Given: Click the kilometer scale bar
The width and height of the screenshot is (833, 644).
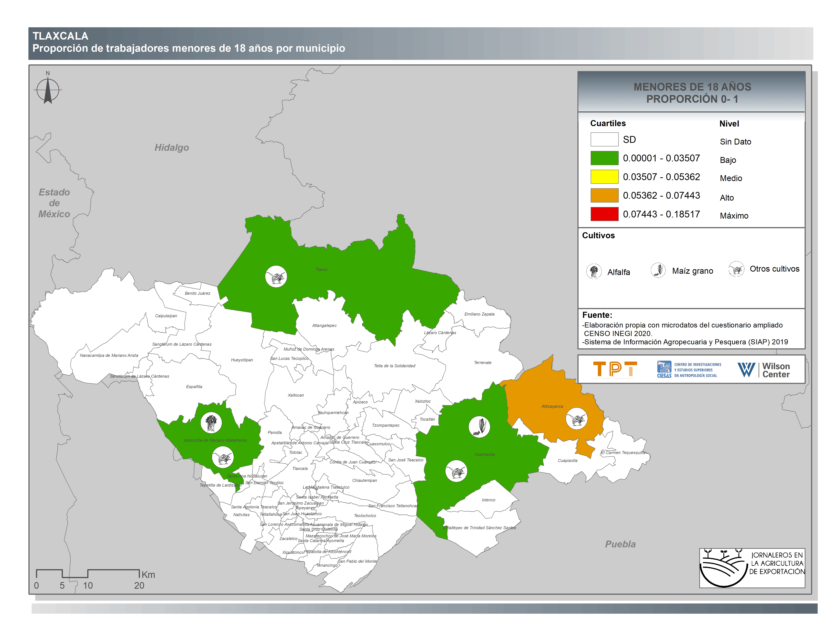Looking at the screenshot, I should pos(87,573).
